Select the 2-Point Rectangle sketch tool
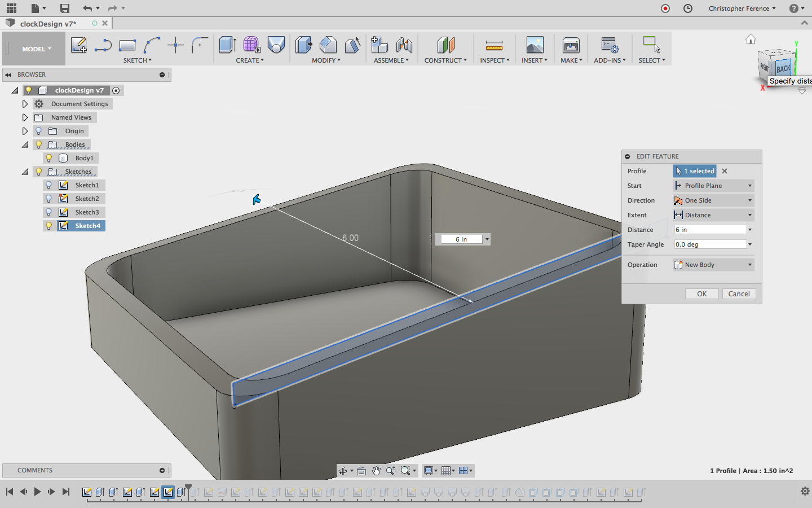The height and width of the screenshot is (508, 812). 127,45
